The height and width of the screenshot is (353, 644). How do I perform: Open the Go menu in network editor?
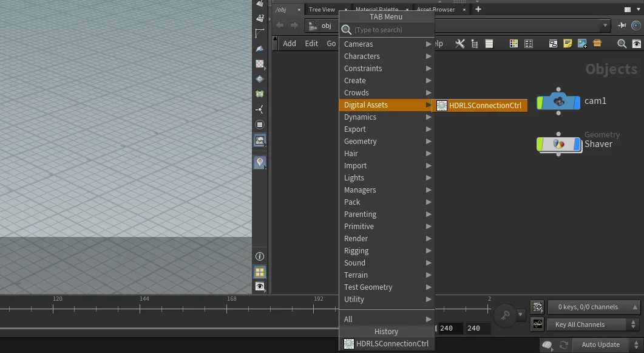point(331,44)
